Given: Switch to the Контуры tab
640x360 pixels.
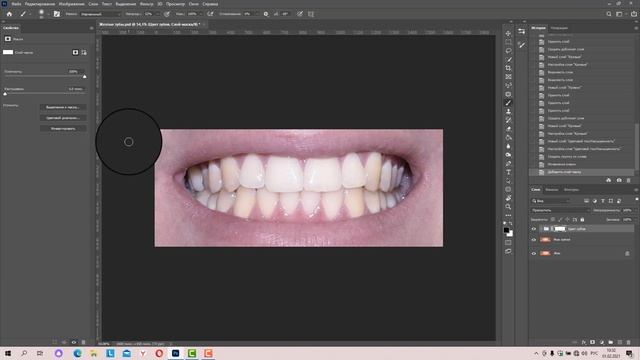Looking at the screenshot, I should [x=571, y=190].
